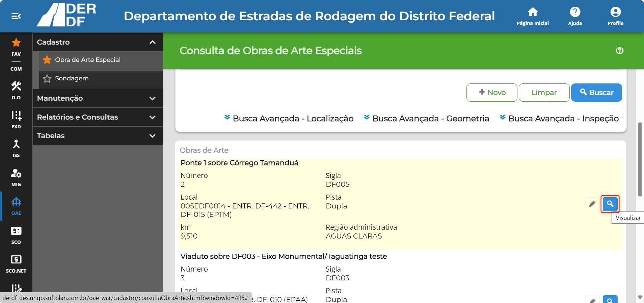Go to Página Inicial home icon
This screenshot has height=303, width=644.
533,16
